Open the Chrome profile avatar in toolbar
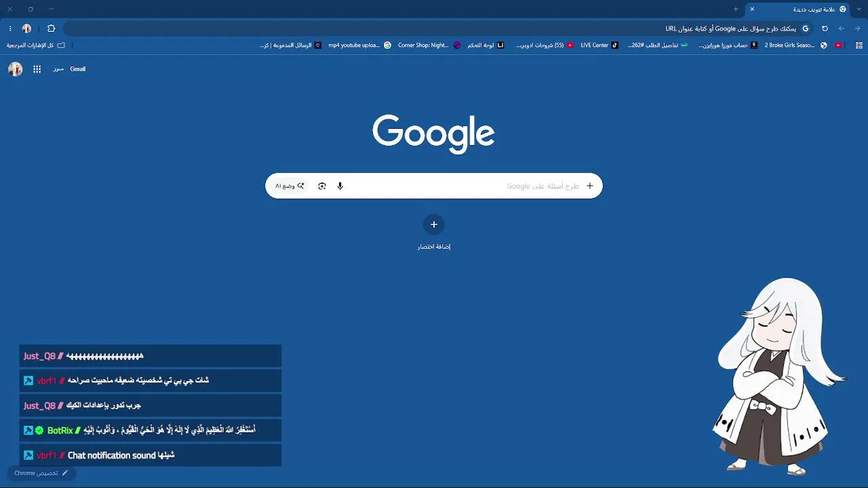868x488 pixels. pyautogui.click(x=26, y=28)
